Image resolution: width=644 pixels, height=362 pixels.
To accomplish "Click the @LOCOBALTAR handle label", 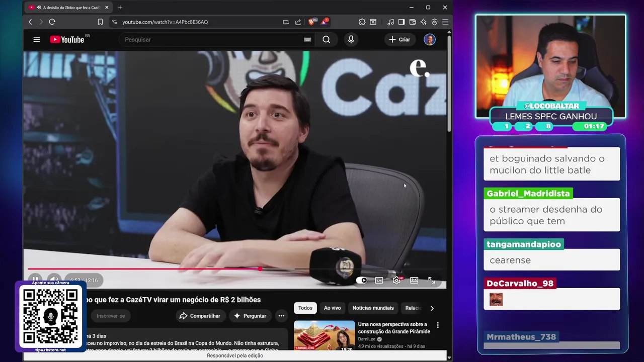I will click(x=551, y=106).
